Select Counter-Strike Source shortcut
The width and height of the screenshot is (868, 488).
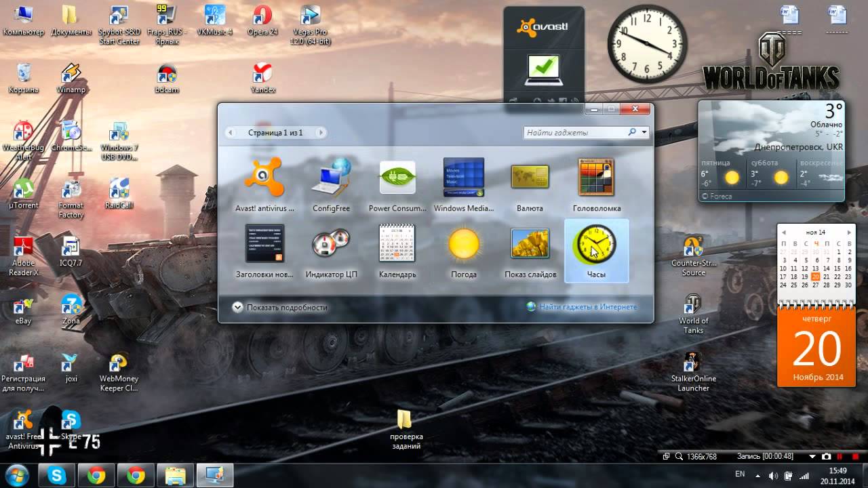pos(693,256)
